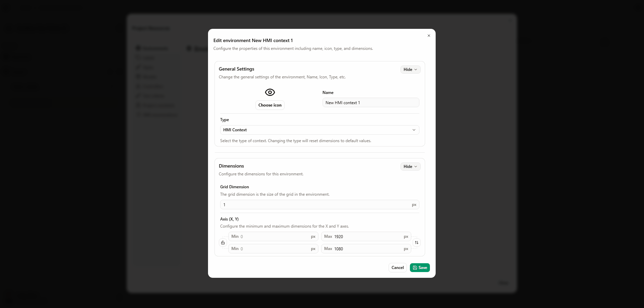This screenshot has height=308, width=644.
Task: Save the environment changes
Action: pyautogui.click(x=420, y=268)
